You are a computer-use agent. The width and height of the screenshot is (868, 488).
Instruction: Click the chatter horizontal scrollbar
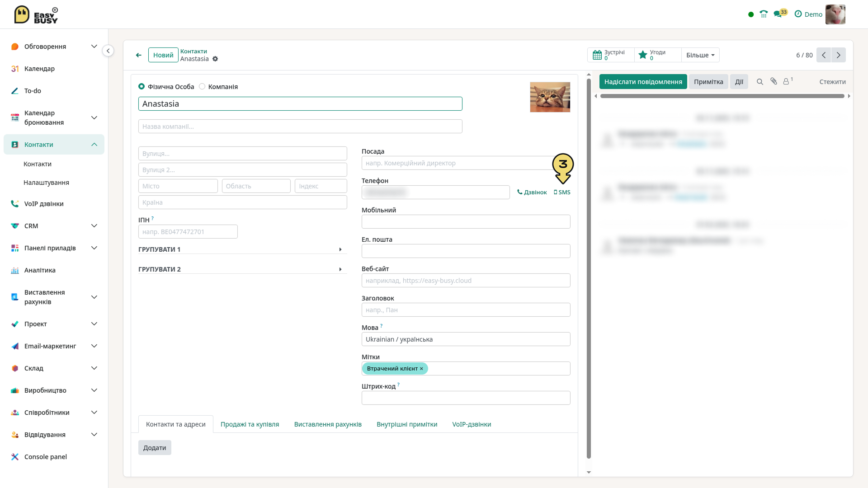tap(722, 96)
